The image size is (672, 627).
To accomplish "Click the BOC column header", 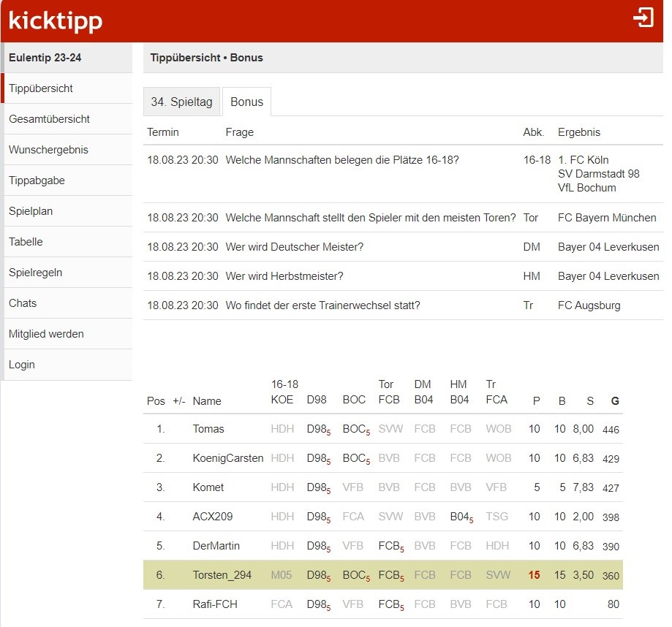I will (x=354, y=400).
